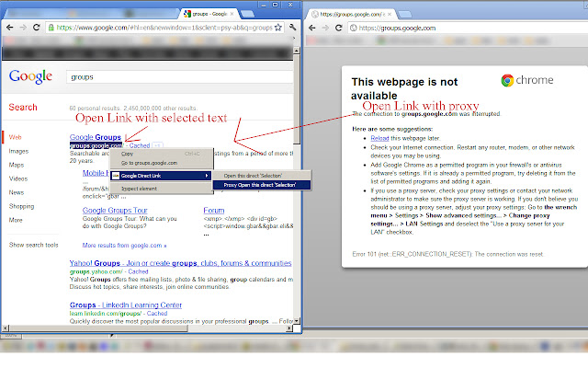Click the Error 101 ERR_CONNECTION_RESET text
This screenshot has width=588, height=368.
tap(447, 254)
